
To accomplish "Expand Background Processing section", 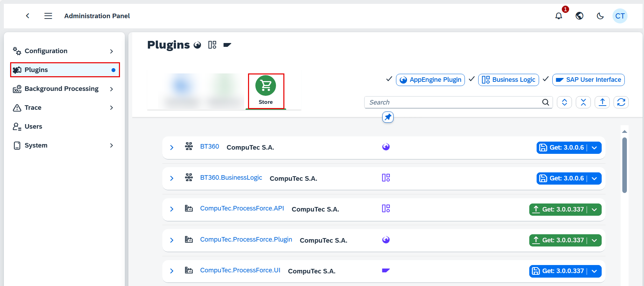I will [112, 89].
